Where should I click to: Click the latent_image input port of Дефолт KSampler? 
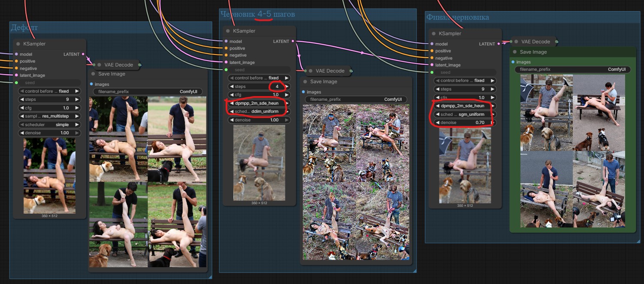click(x=16, y=76)
